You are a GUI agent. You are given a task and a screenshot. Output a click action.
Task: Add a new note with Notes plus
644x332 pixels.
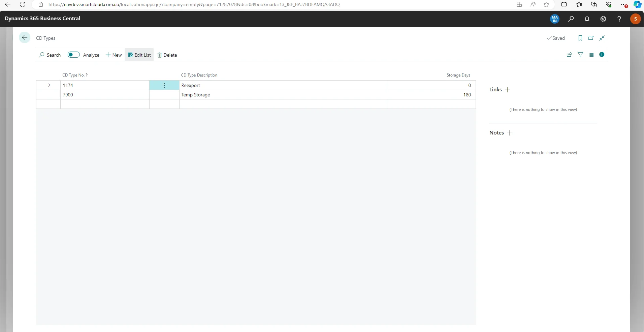(510, 133)
